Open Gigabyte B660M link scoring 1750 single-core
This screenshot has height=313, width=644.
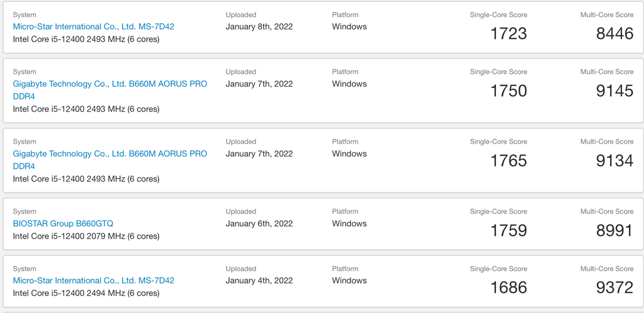tap(109, 84)
